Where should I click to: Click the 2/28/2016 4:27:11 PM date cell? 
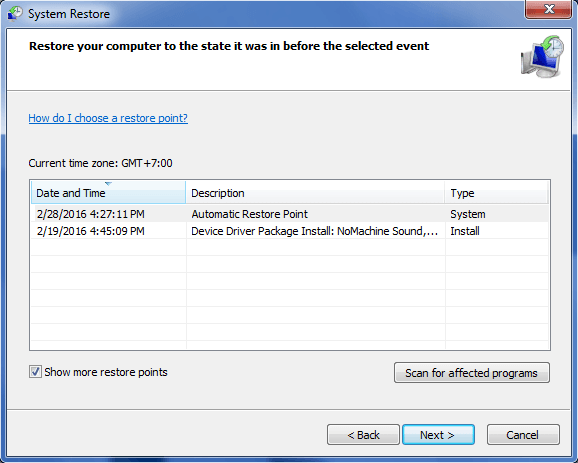pyautogui.click(x=91, y=214)
